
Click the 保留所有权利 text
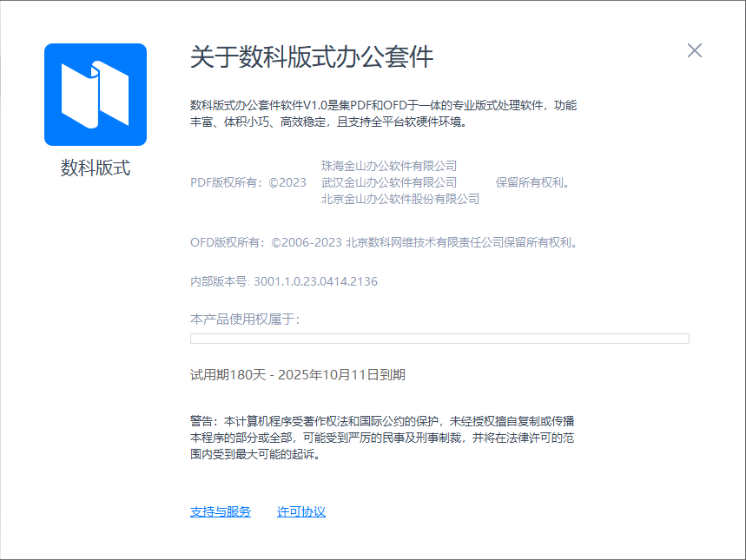click(x=533, y=182)
